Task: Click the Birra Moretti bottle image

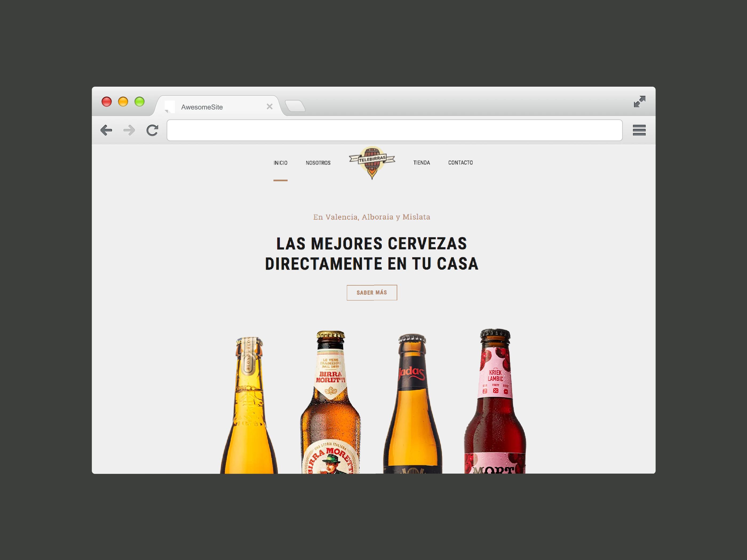Action: (331, 402)
